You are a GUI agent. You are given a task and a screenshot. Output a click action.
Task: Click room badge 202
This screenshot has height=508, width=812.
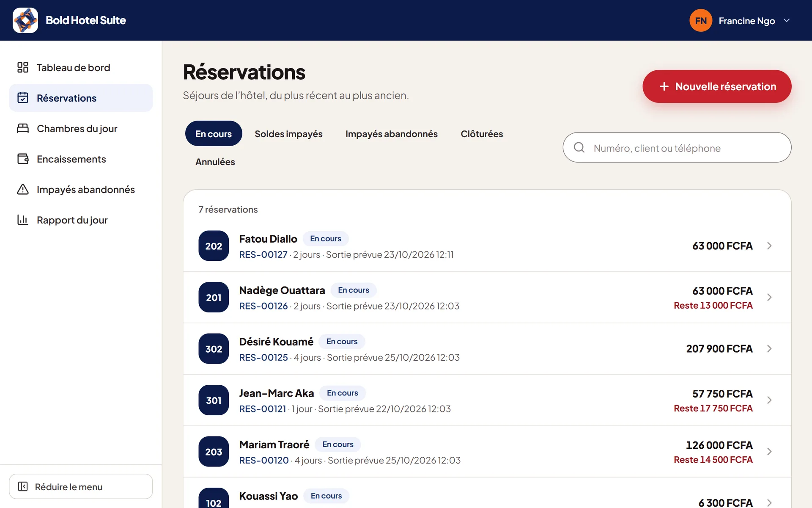tap(214, 246)
